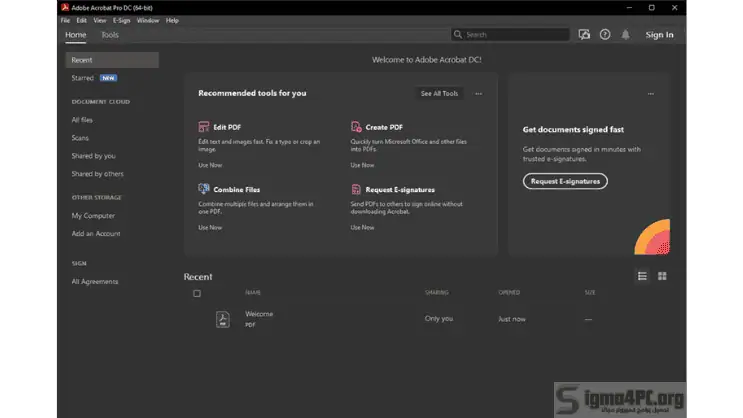Screen dimensions: 743x418
Task: Switch to the Home tab
Action: [x=75, y=35]
